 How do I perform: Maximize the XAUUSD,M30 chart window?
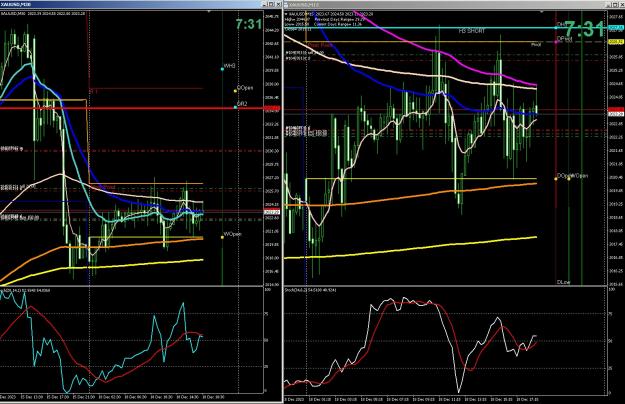pyautogui.click(x=271, y=4)
